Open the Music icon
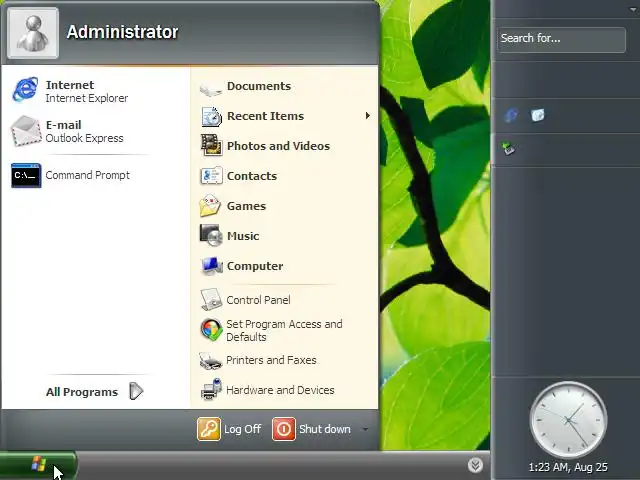 point(211,236)
